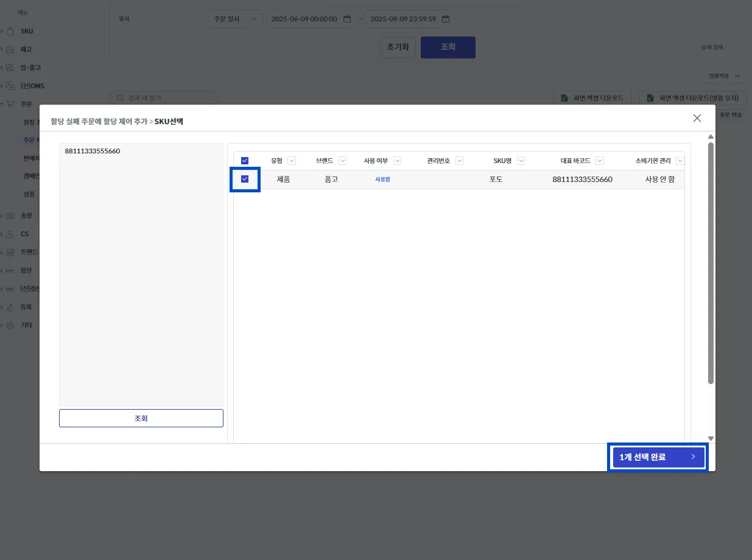Click the 1개 선택 완료 button
This screenshot has height=560, width=752.
(658, 457)
